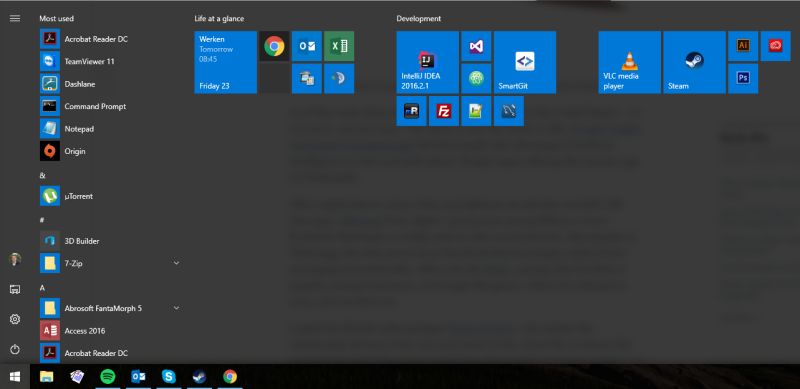This screenshot has width=800, height=389.
Task: Open Dashlane from the Most used list
Action: coord(110,84)
